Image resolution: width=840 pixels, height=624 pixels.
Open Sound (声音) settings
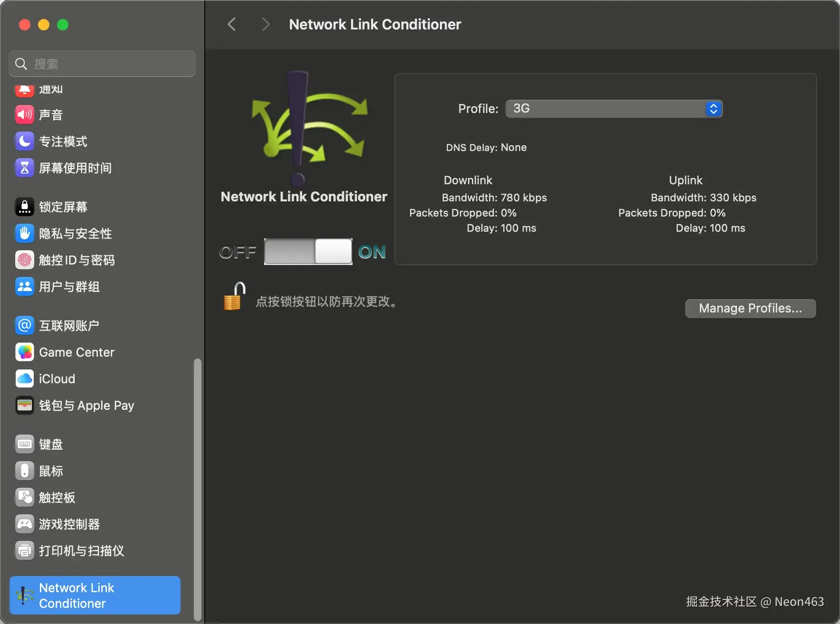[x=95, y=114]
